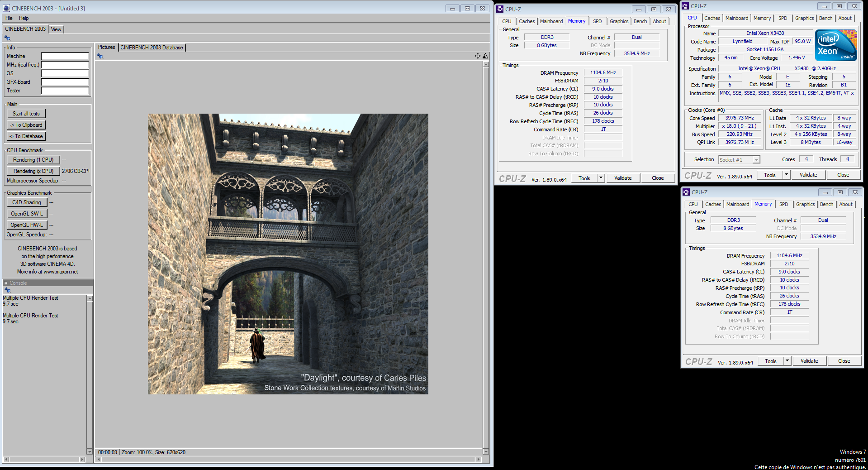Run the Rendering (1 CPU) benchmark
Viewport: 868px width, 470px height.
click(33, 160)
